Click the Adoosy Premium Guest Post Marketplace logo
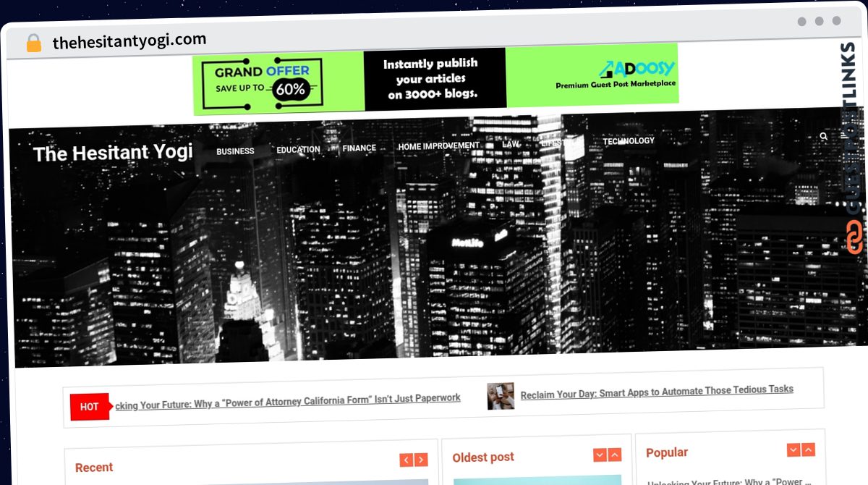The height and width of the screenshot is (485, 868). coord(616,75)
